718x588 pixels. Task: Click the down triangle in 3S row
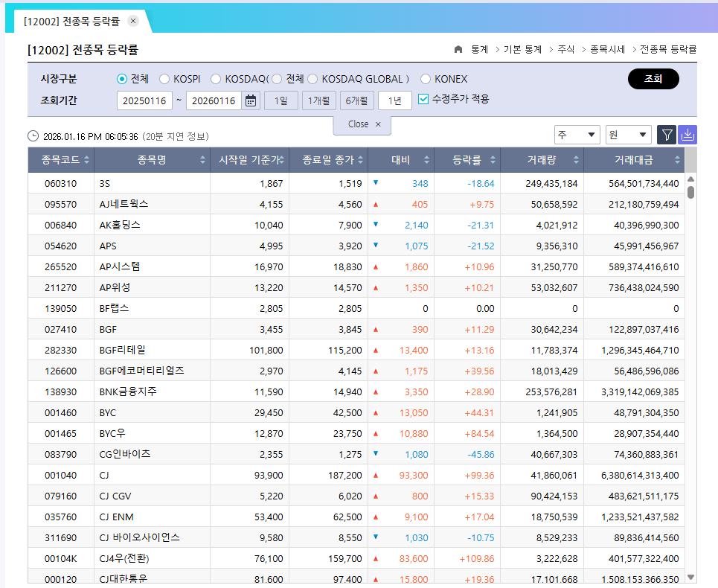(376, 182)
